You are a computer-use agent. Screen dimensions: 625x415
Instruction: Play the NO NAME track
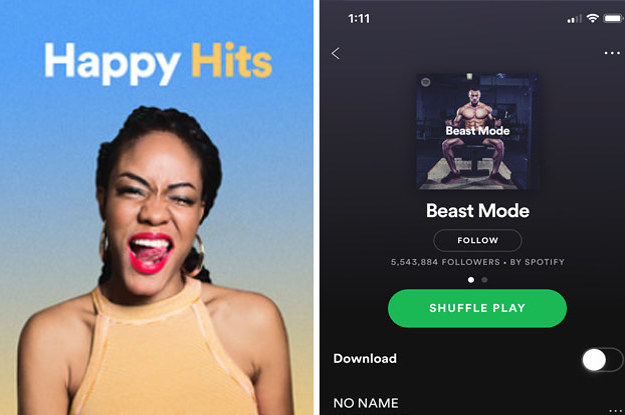366,403
